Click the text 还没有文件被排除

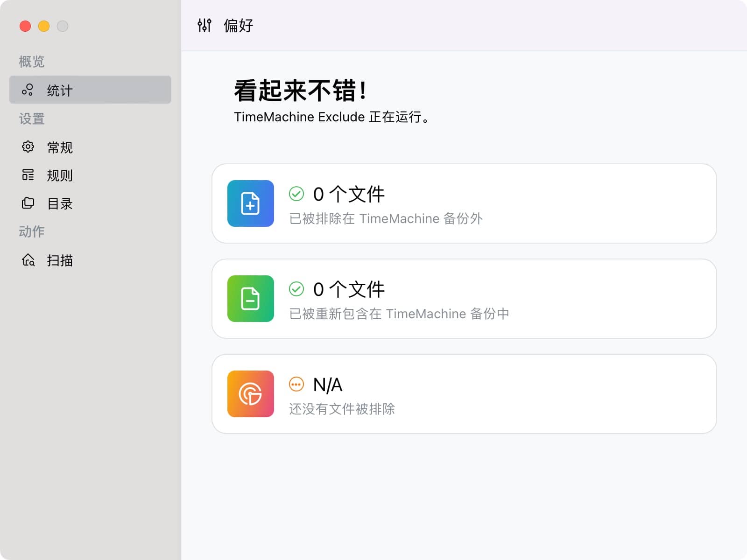click(x=342, y=409)
